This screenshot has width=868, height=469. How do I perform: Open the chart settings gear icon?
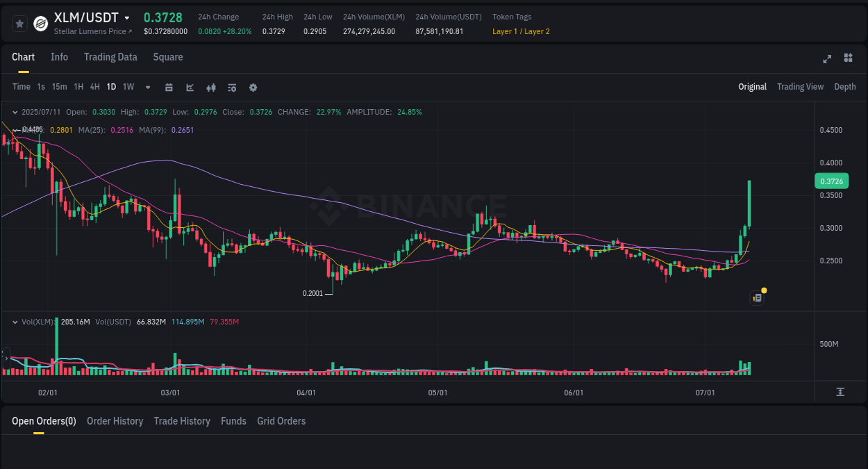click(x=252, y=87)
